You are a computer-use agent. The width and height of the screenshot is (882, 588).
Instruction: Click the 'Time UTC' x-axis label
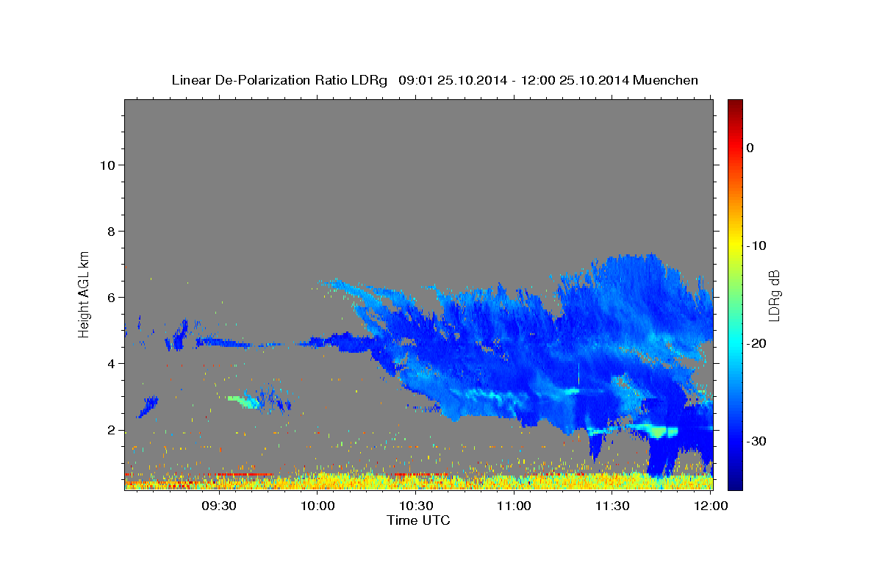tap(418, 520)
